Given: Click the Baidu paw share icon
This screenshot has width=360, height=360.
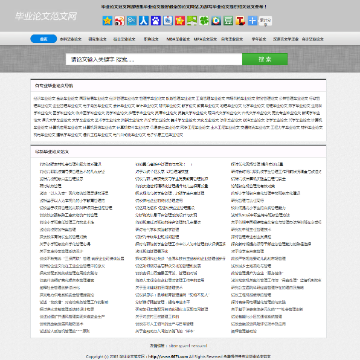Looking at the screenshot, I should click(x=156, y=21).
